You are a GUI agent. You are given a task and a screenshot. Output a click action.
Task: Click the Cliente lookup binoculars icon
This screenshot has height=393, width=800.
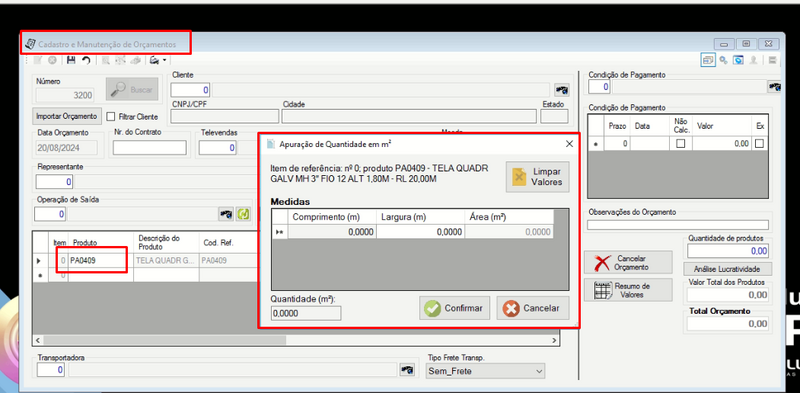tap(562, 90)
